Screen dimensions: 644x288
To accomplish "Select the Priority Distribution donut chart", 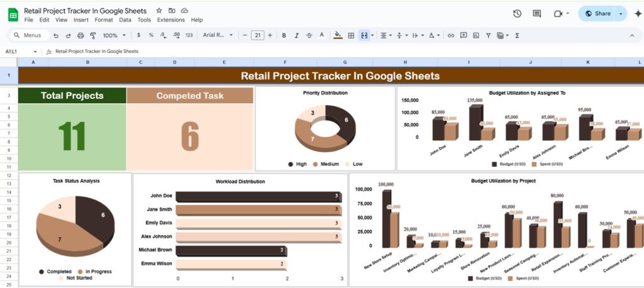I will (325, 128).
